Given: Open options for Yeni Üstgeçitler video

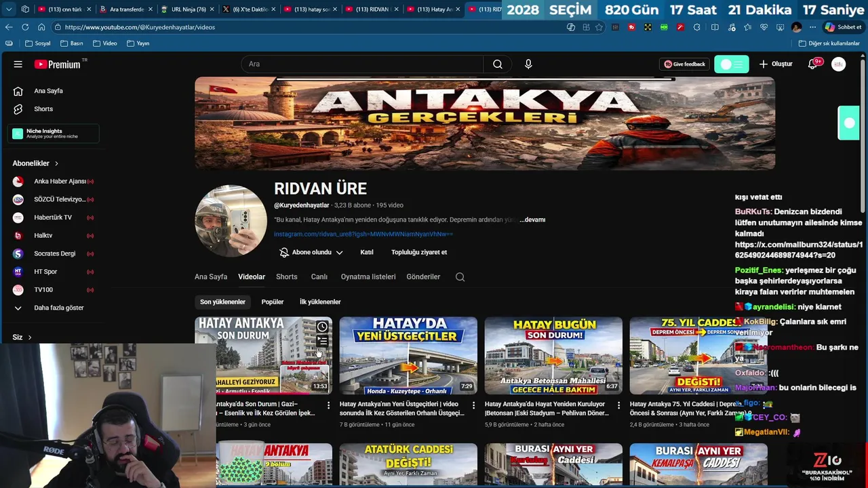Looking at the screenshot, I should coord(474,405).
